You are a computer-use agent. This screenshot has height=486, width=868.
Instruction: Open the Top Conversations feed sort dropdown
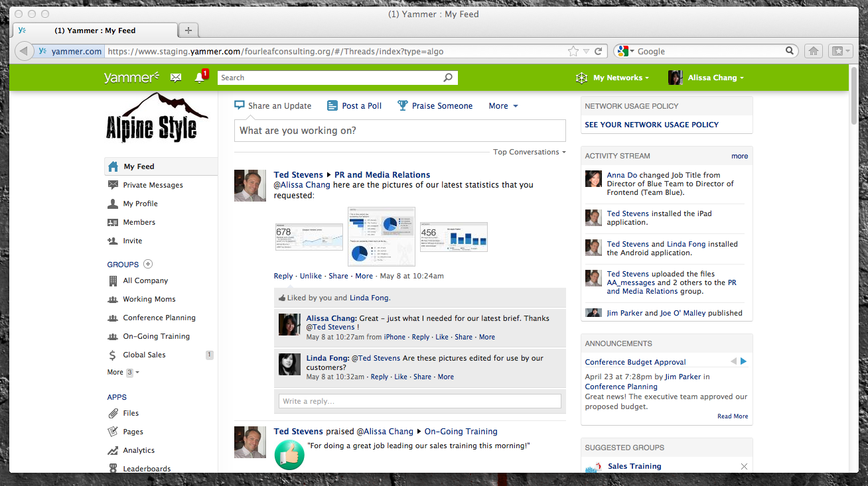tap(530, 152)
